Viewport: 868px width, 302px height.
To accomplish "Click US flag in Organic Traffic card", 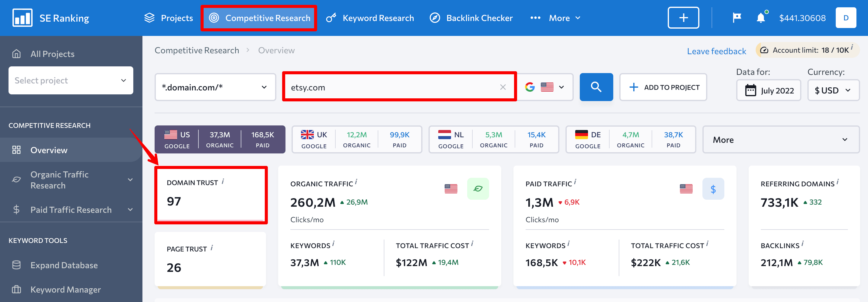I will 451,189.
